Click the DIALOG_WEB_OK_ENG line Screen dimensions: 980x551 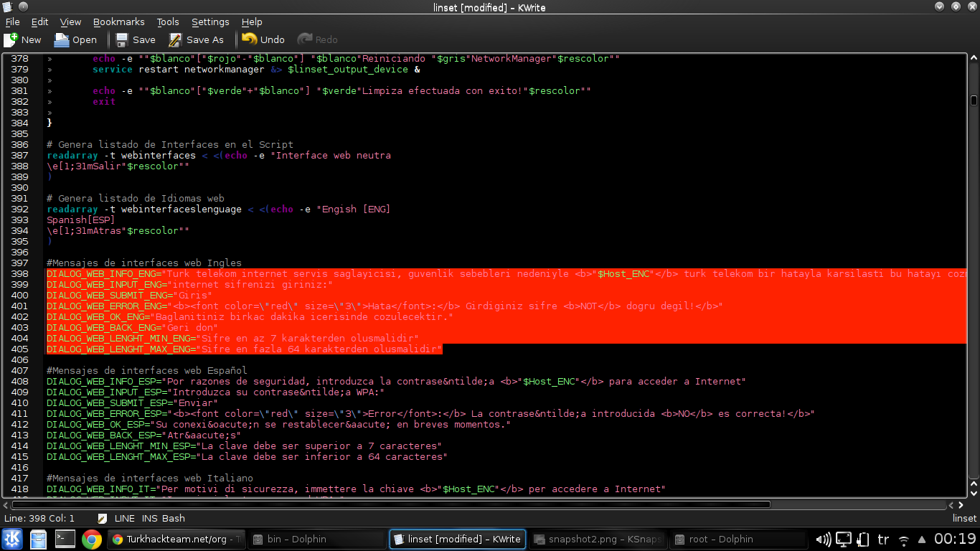[x=250, y=317]
